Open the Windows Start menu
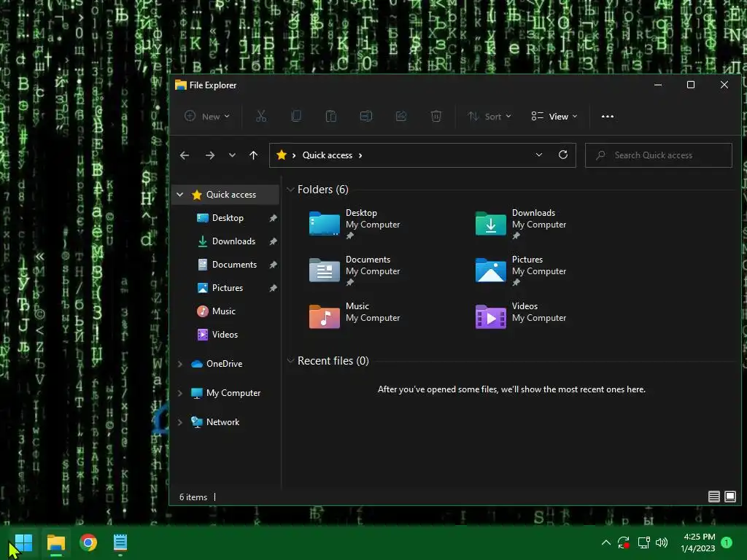747x560 pixels. point(23,542)
